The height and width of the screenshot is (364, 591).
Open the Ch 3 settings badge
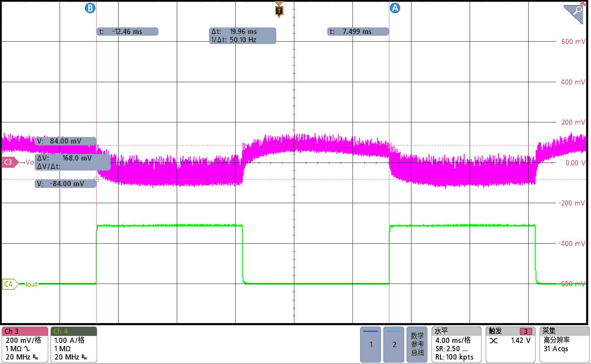coord(25,344)
